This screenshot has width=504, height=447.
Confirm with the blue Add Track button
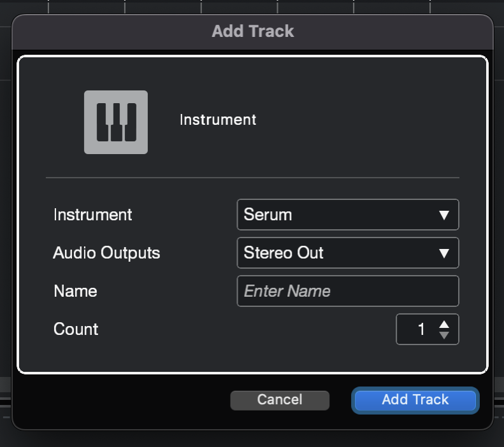click(415, 400)
